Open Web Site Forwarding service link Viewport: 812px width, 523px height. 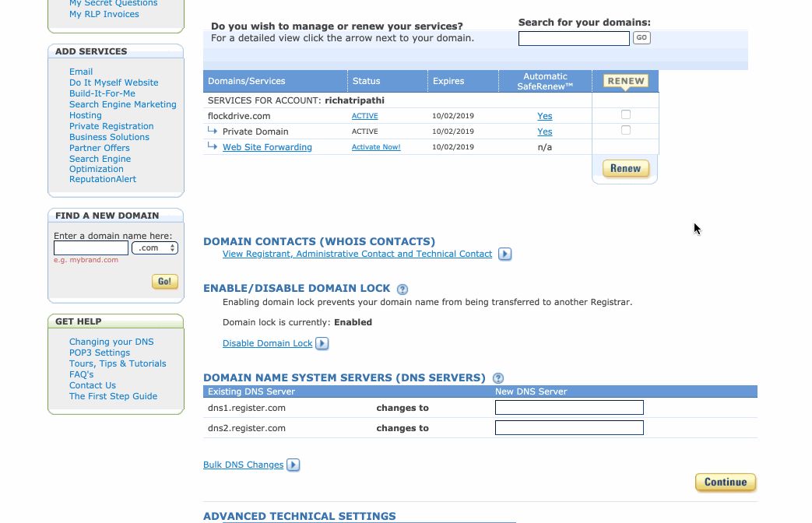coord(267,147)
